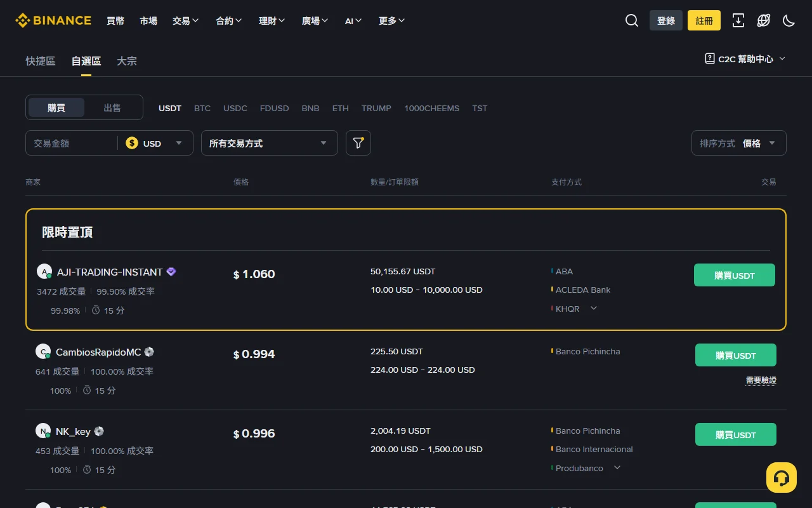Buy USDT from AJI-TRADING-INSTANT

click(735, 275)
